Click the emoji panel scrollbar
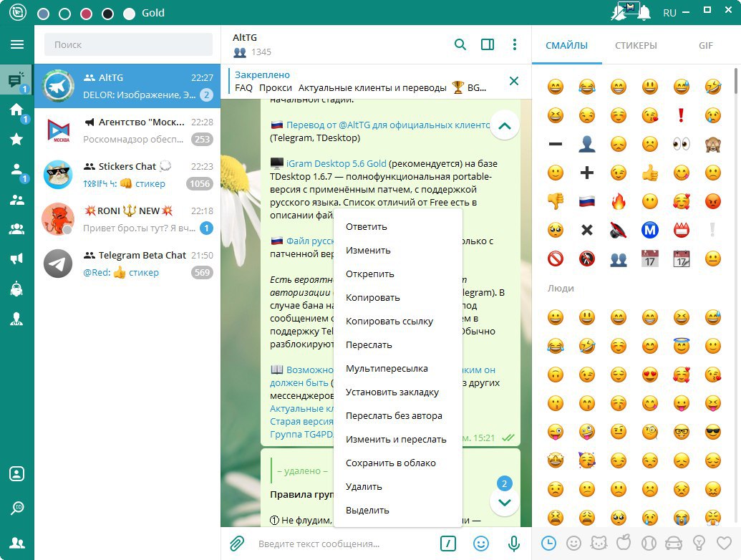The image size is (741, 560). (x=735, y=82)
